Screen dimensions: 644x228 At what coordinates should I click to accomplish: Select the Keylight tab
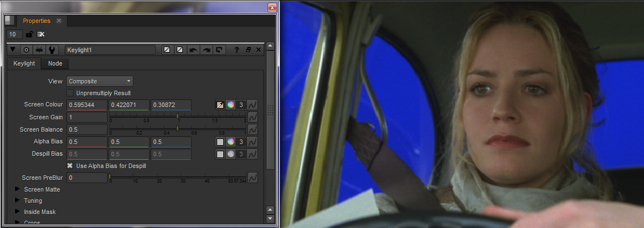(24, 64)
